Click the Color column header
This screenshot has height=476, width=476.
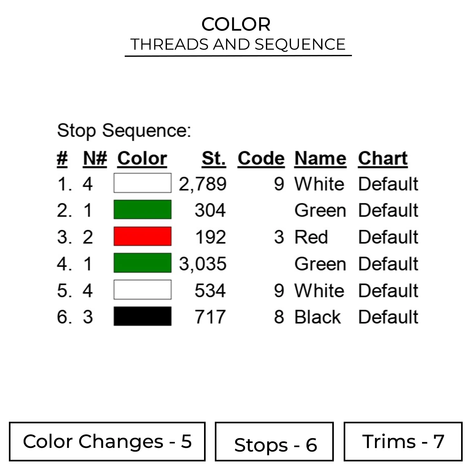pyautogui.click(x=142, y=158)
